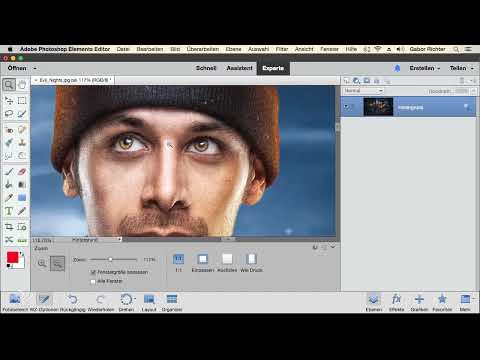480x360 pixels.
Task: Select the Crop tool
Action: (9, 227)
